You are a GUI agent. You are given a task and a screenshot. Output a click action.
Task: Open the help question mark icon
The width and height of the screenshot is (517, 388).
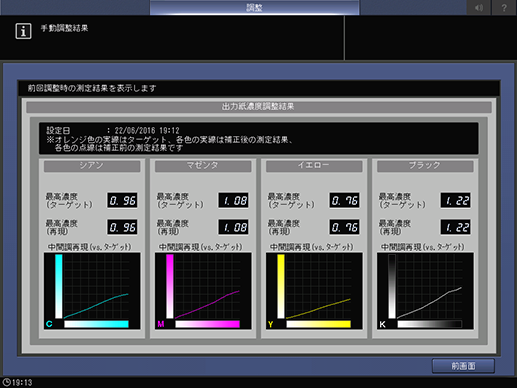[504, 7]
